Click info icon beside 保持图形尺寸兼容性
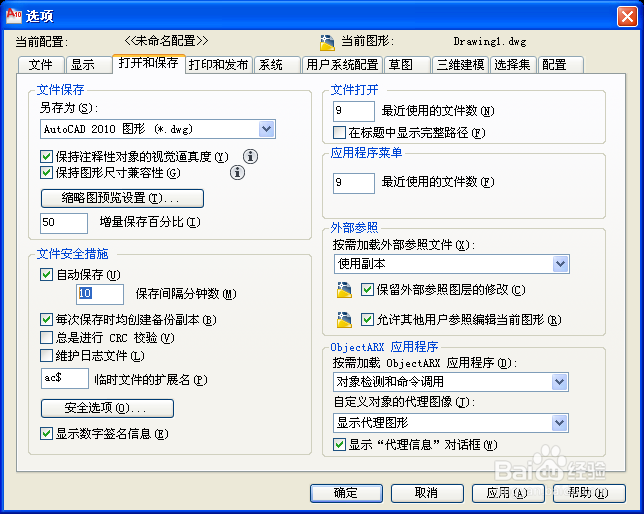 click(237, 173)
